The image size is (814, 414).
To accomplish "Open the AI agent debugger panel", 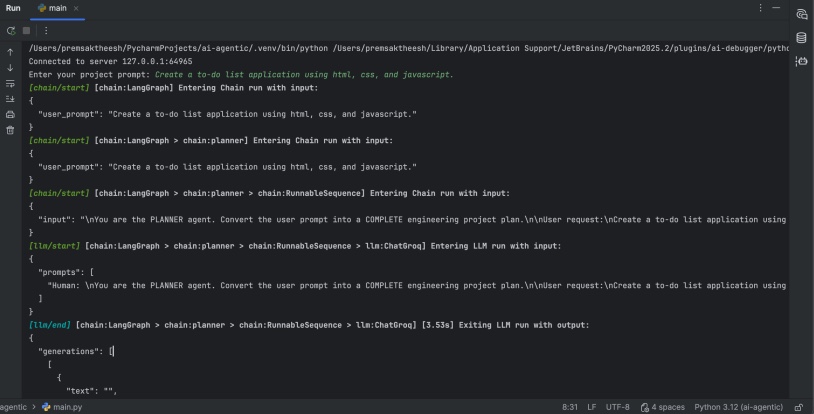I will pos(801,61).
